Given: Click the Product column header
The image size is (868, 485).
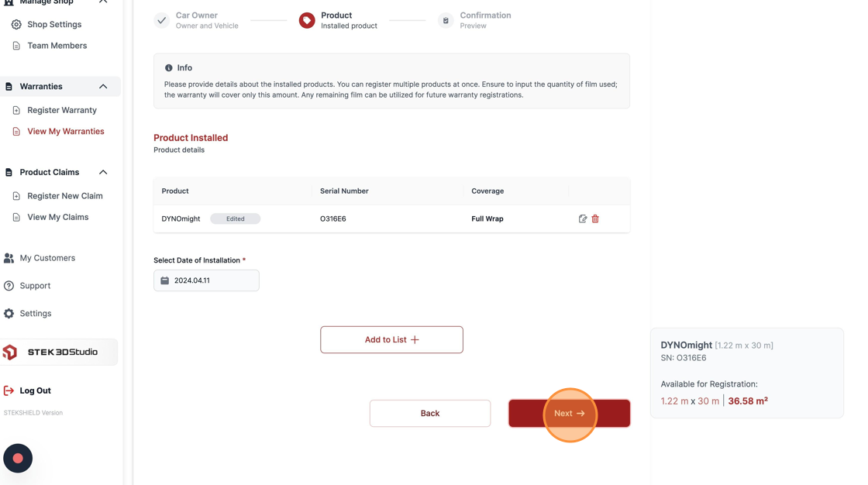Looking at the screenshot, I should click(175, 191).
